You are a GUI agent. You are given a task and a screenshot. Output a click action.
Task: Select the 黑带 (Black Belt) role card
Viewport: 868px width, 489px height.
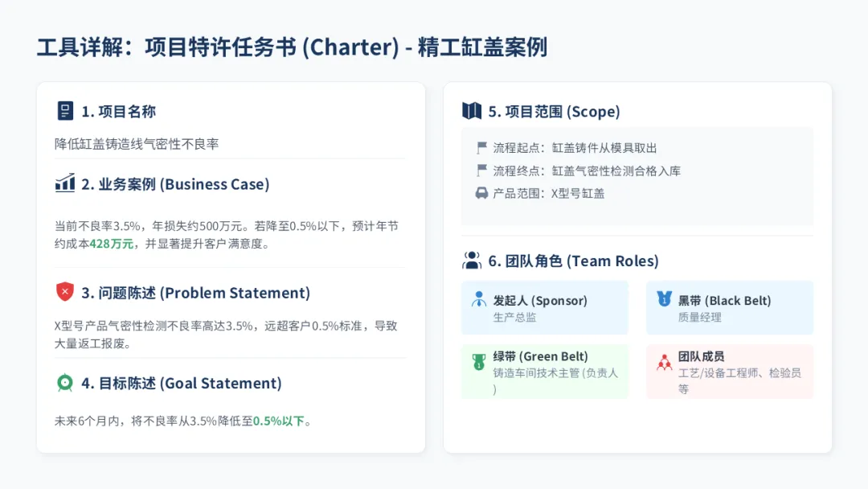click(729, 307)
